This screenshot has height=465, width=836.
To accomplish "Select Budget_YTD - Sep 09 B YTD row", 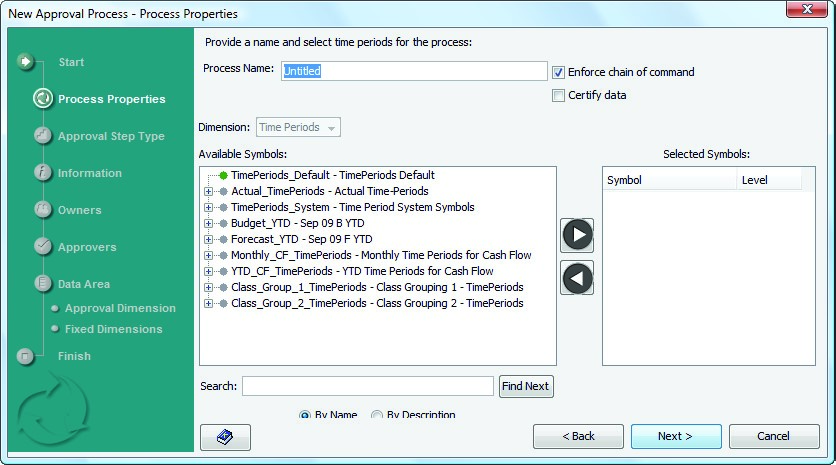I will pos(298,223).
